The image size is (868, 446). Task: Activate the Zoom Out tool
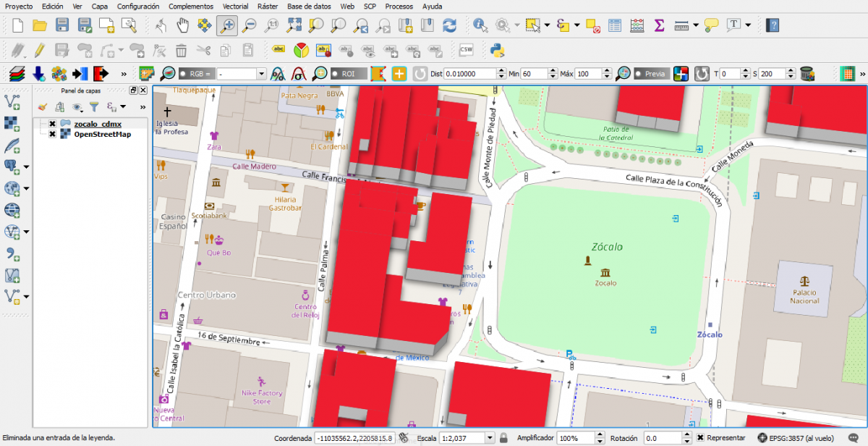point(251,25)
